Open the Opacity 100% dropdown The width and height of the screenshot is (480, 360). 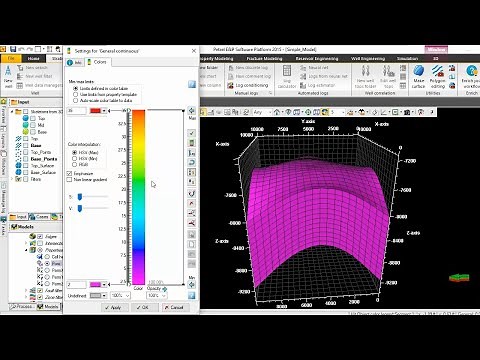[156, 296]
